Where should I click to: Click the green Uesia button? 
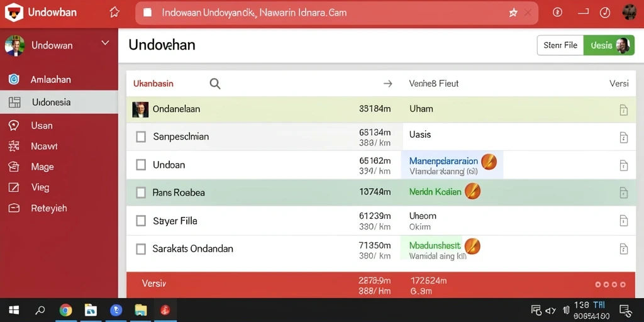click(x=609, y=45)
